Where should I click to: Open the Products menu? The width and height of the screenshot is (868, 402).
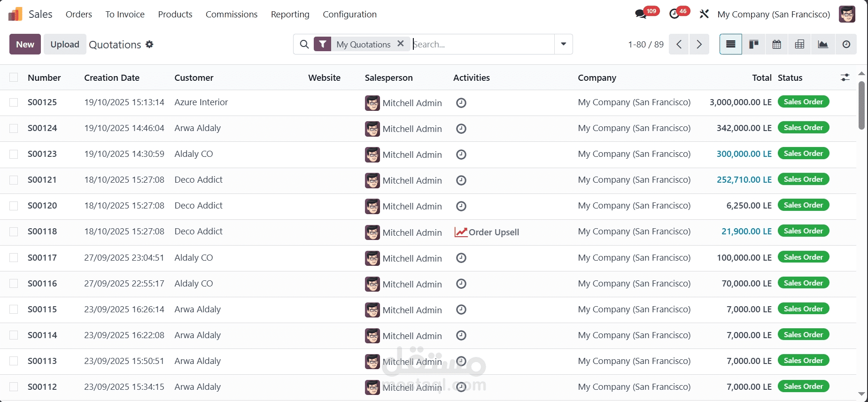[175, 15]
